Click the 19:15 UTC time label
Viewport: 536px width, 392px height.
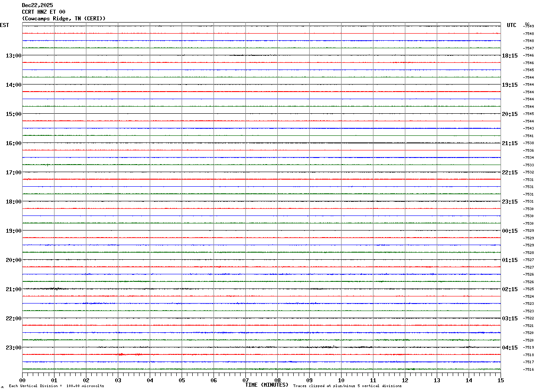[x=510, y=85]
